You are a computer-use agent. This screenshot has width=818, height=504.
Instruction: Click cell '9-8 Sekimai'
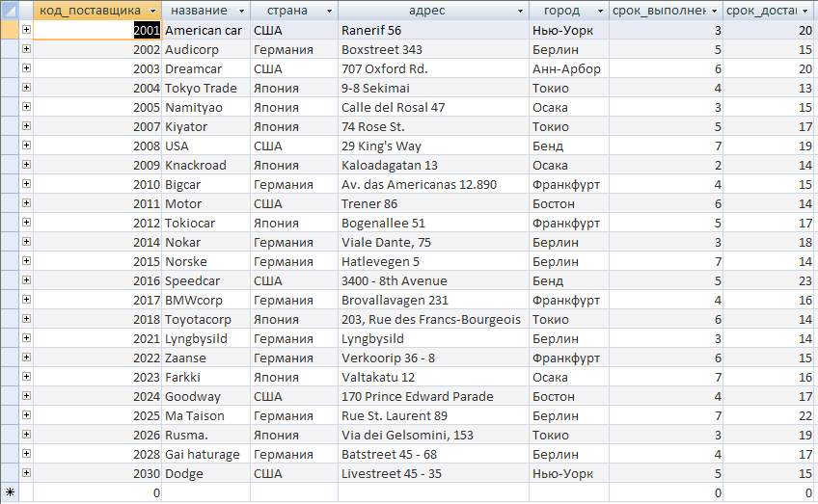433,88
